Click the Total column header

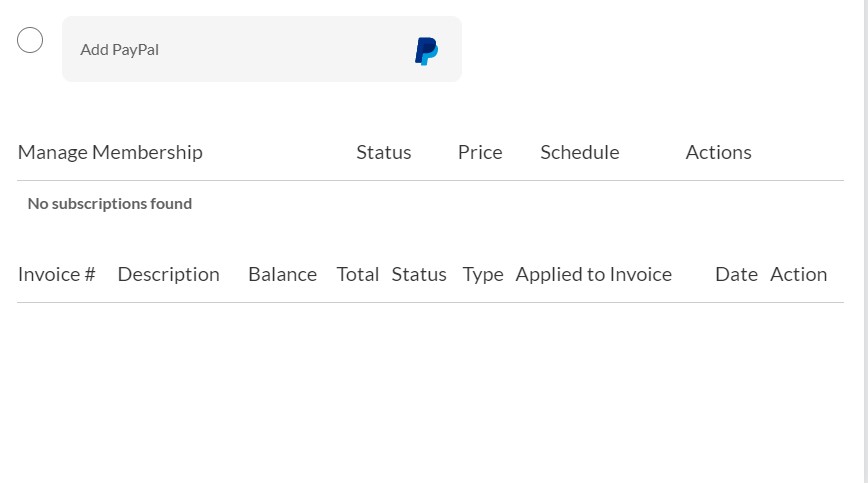pos(357,274)
